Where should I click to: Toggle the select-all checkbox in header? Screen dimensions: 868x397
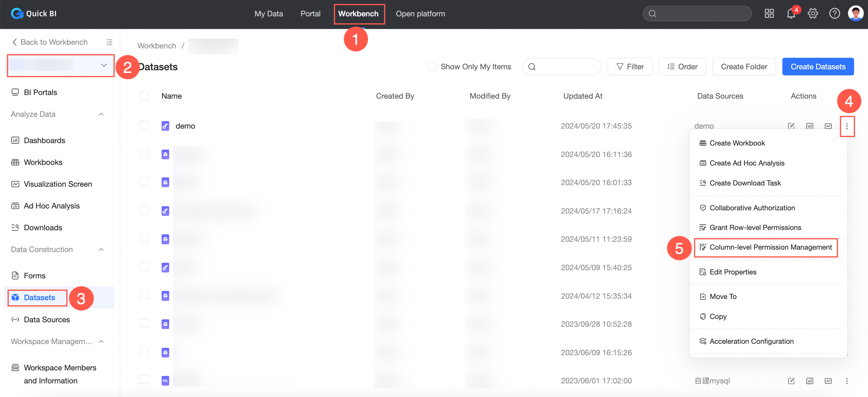pos(144,96)
